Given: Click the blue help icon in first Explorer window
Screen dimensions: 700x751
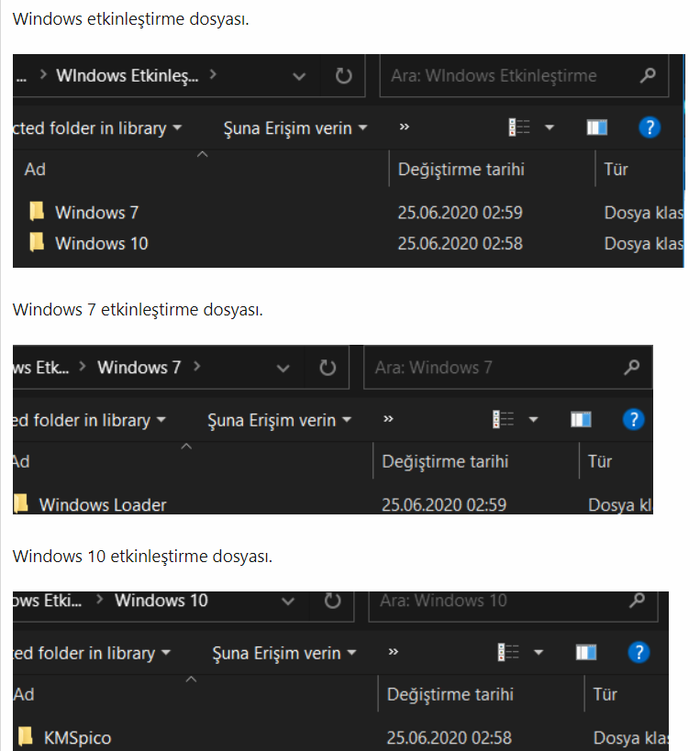Looking at the screenshot, I should pyautogui.click(x=650, y=127).
